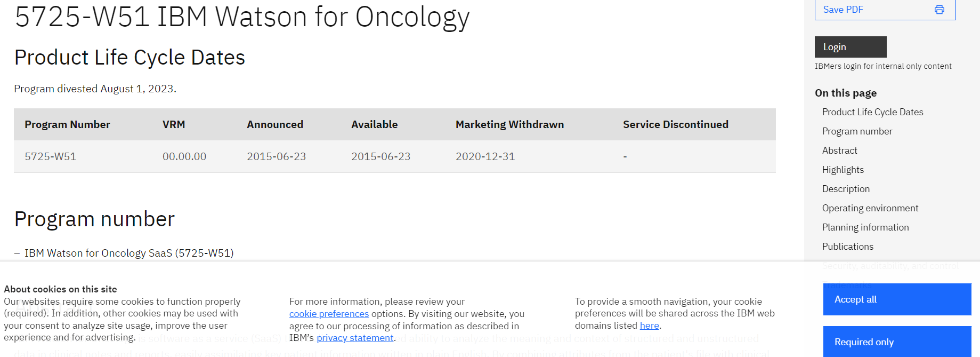
Task: Go to Publications in the sidebar
Action: pyautogui.click(x=847, y=247)
